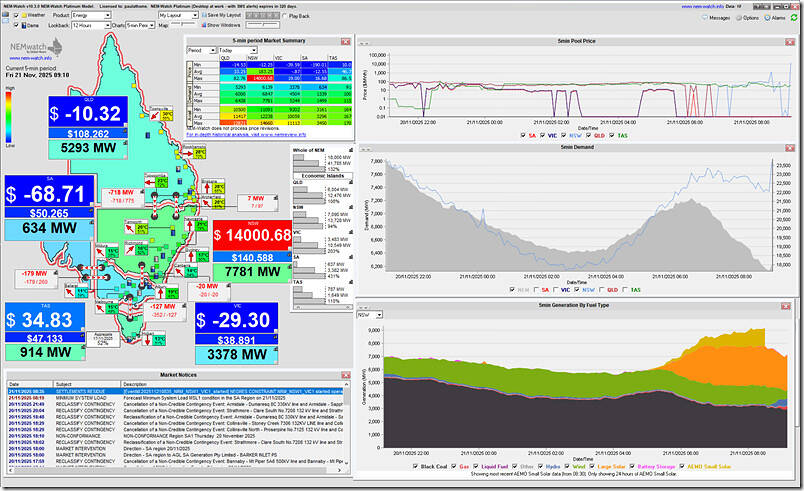Adjust the Map zoom slider

(183, 25)
